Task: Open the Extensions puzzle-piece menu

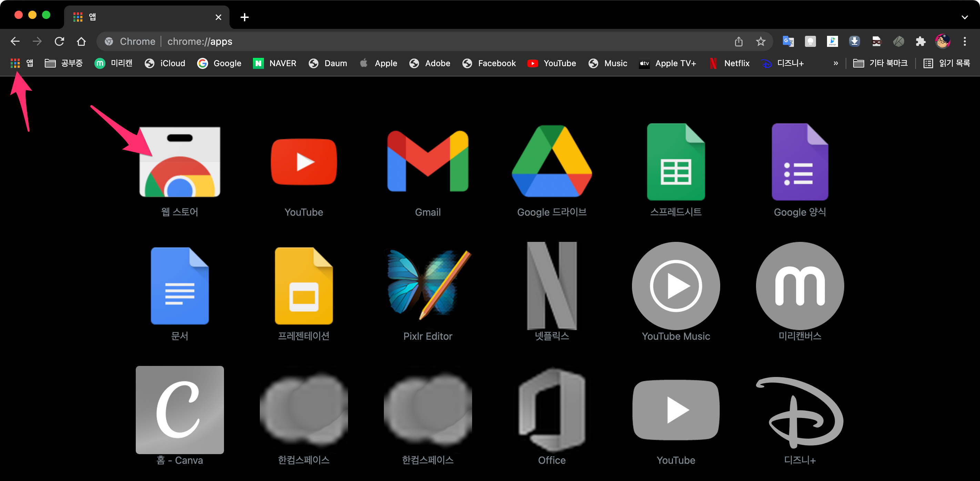Action: click(x=920, y=41)
